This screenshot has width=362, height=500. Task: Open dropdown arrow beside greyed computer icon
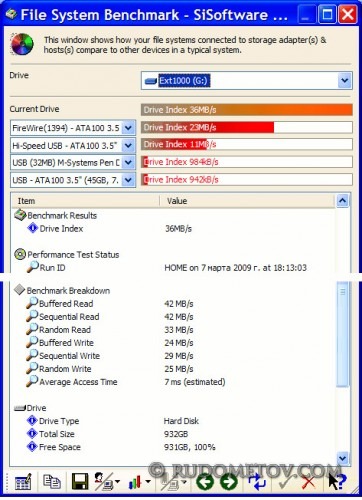click(x=184, y=481)
